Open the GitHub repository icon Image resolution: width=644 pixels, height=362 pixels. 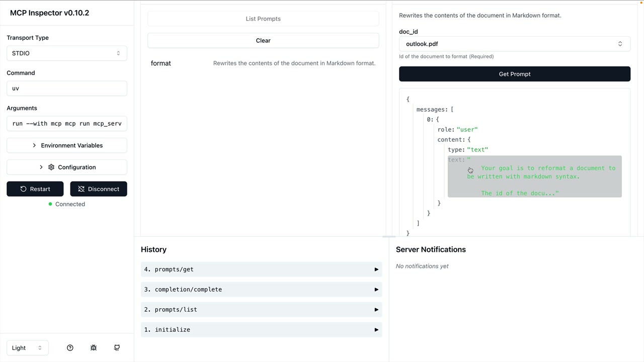[x=117, y=348]
